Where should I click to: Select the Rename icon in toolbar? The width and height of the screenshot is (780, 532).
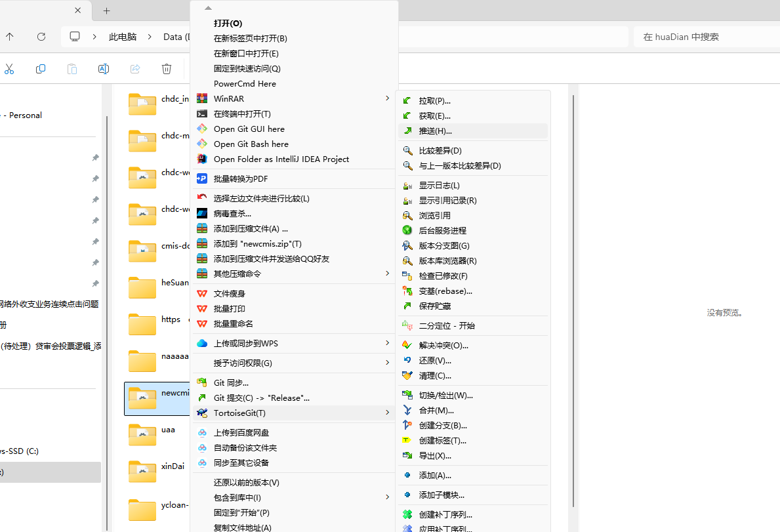103,69
